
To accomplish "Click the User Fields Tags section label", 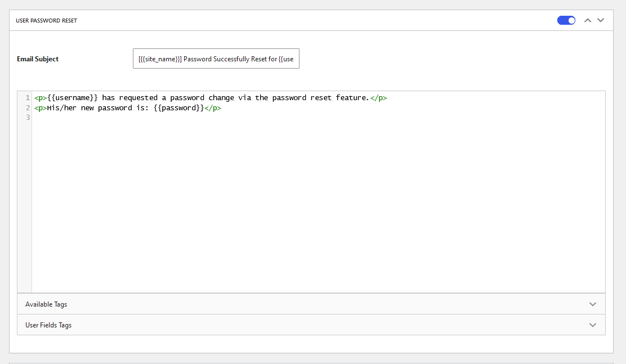I will [x=48, y=325].
